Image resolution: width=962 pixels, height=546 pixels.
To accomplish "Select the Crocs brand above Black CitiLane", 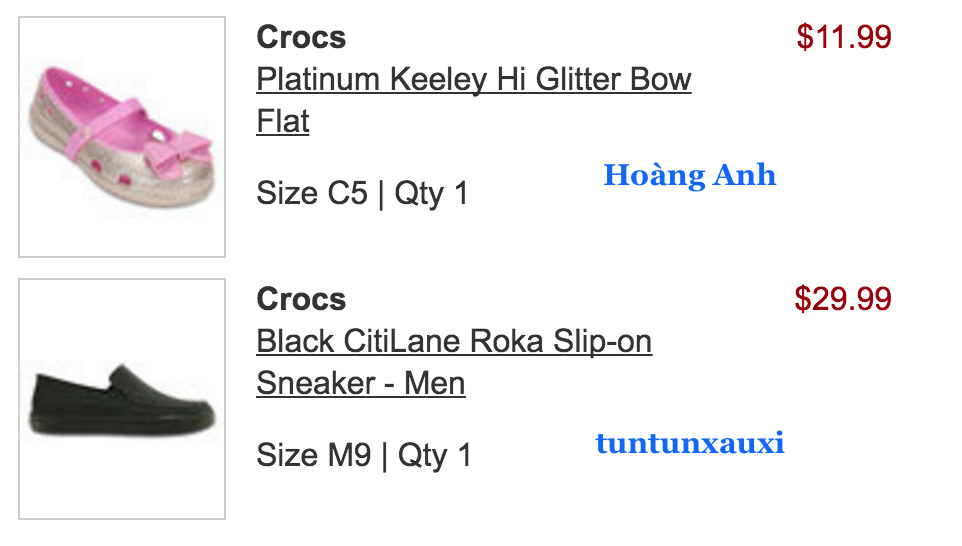I will click(301, 300).
